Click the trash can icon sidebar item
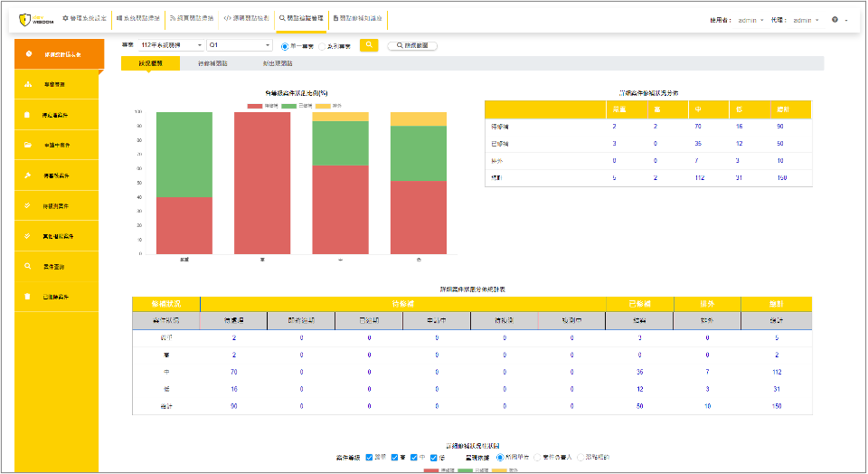Viewport: 868px width, 474px height. click(29, 297)
